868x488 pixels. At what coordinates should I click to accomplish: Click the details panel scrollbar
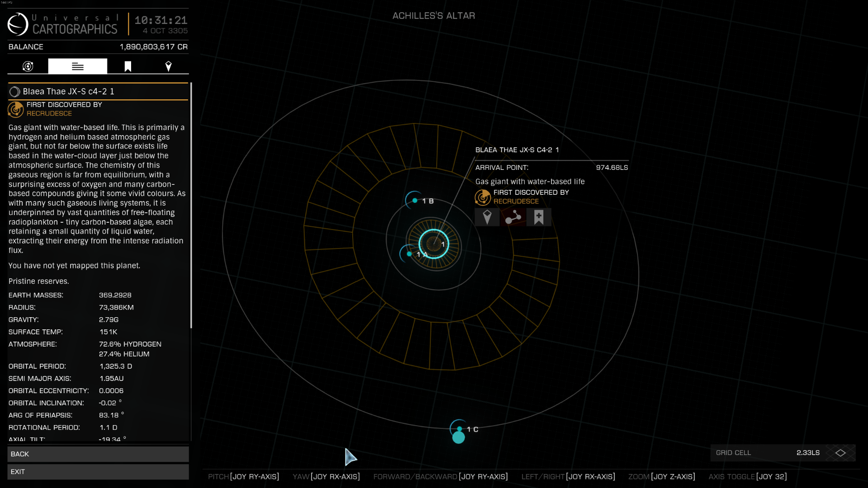tap(191, 205)
